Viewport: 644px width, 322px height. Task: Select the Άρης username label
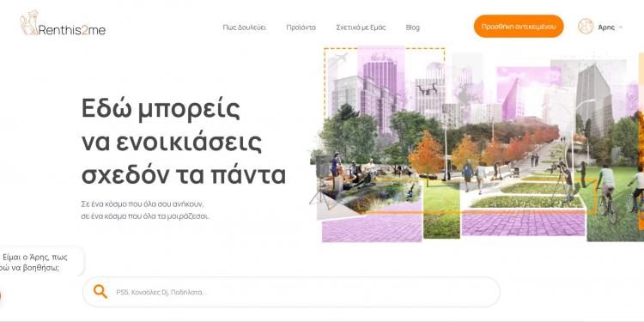[606, 27]
